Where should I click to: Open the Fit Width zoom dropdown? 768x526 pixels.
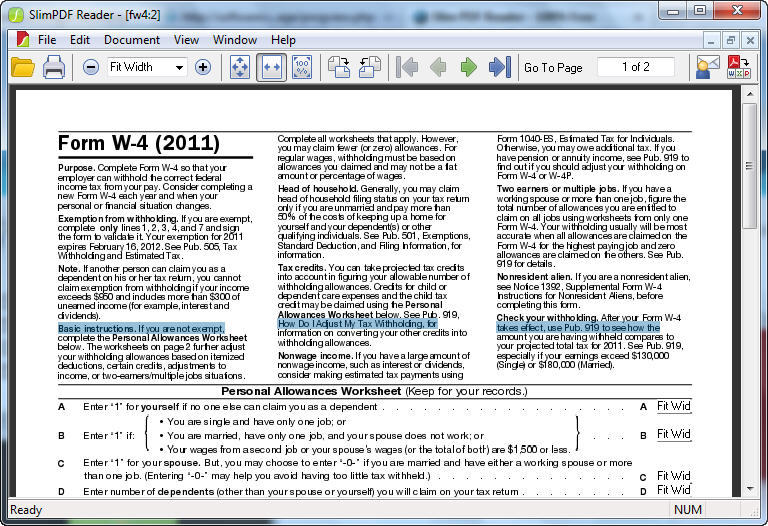[179, 67]
